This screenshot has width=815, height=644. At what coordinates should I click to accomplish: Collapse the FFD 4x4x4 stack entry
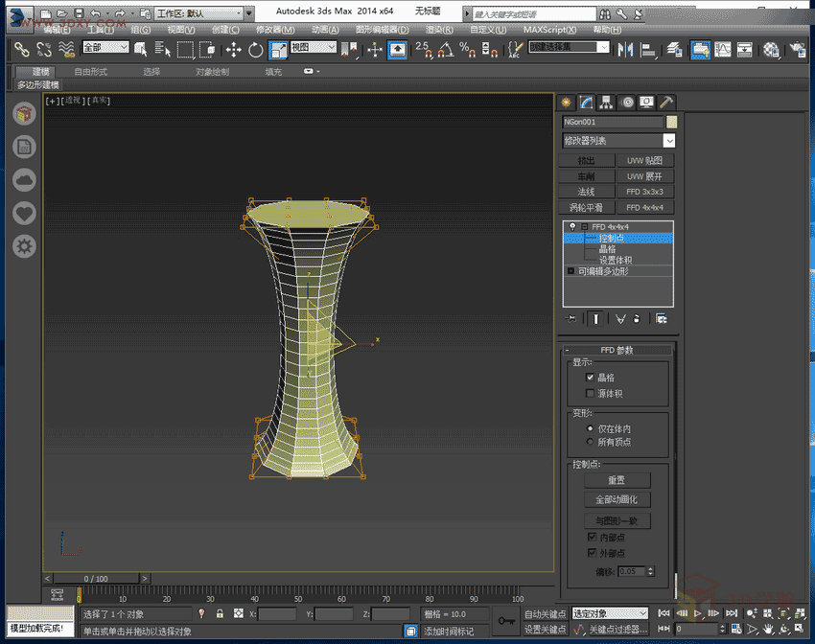point(584,226)
